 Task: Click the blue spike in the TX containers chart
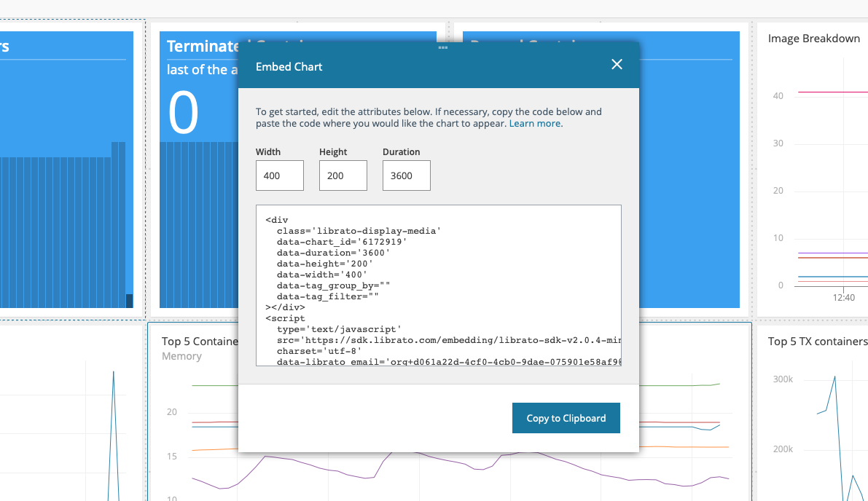click(835, 376)
